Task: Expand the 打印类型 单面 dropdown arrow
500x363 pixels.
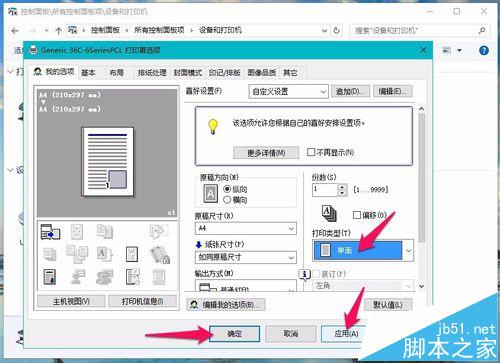Action: coord(408,250)
